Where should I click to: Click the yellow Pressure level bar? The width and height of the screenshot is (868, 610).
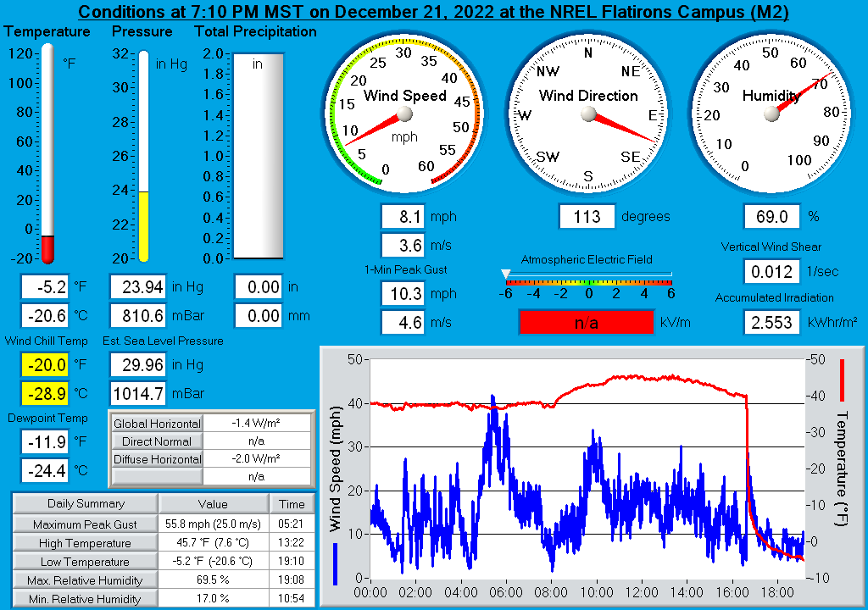[143, 226]
